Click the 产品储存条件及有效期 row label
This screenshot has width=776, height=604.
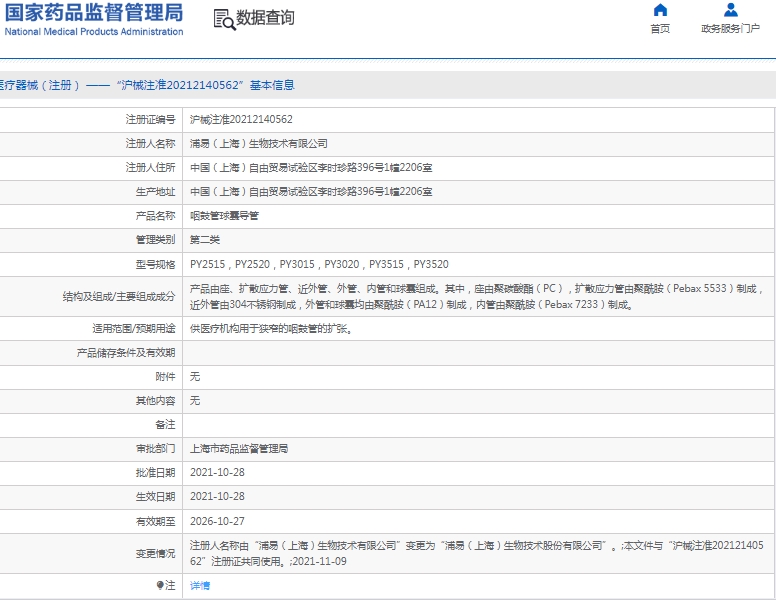pos(126,352)
